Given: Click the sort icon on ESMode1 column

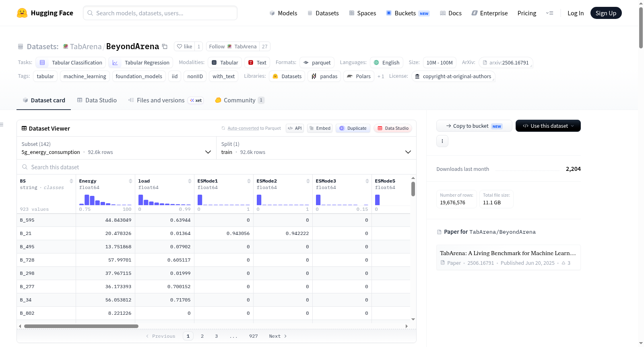Looking at the screenshot, I should (x=249, y=181).
